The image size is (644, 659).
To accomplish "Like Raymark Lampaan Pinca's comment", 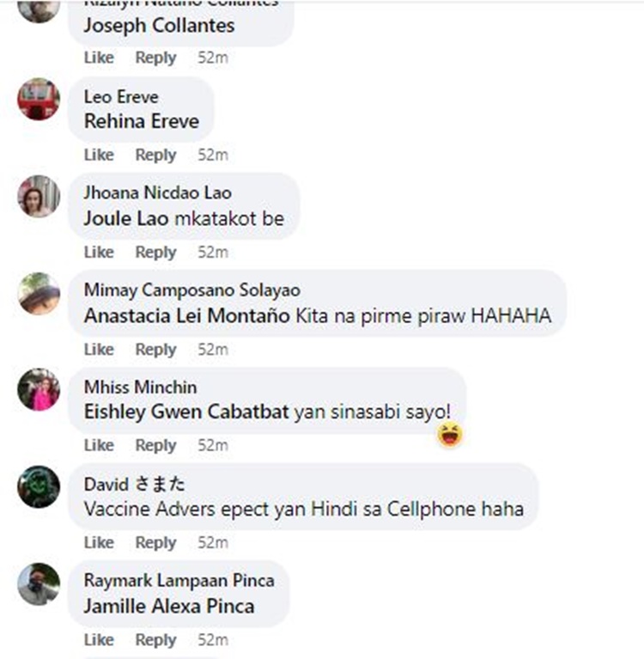I will (x=99, y=639).
